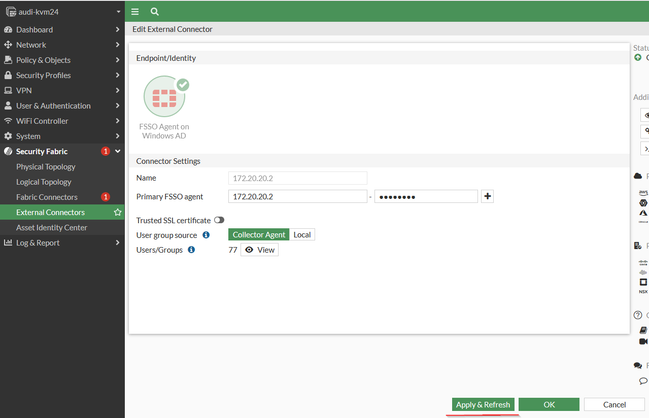Click the Azure triangle logo icon

pos(643,213)
